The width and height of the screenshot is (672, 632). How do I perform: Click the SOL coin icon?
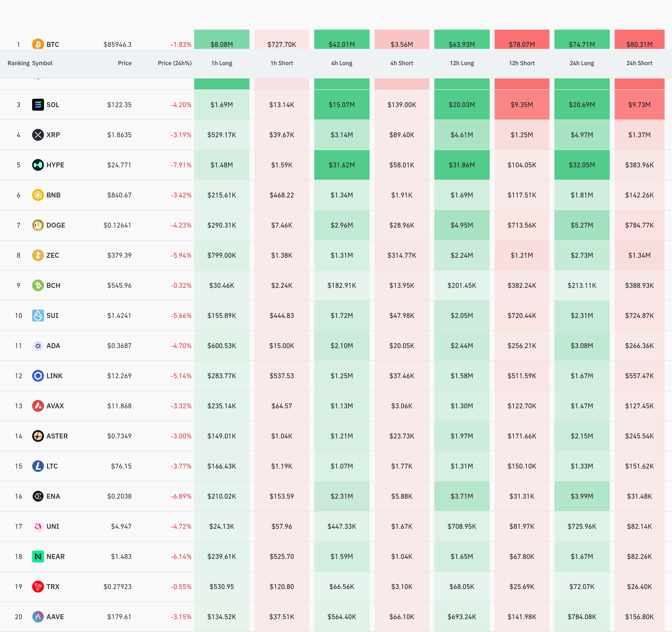pyautogui.click(x=38, y=105)
